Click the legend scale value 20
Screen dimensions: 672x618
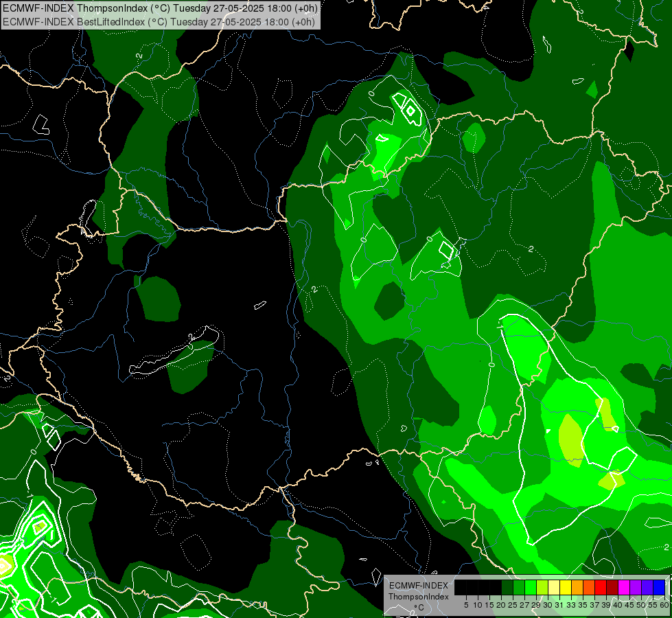pos(501,605)
